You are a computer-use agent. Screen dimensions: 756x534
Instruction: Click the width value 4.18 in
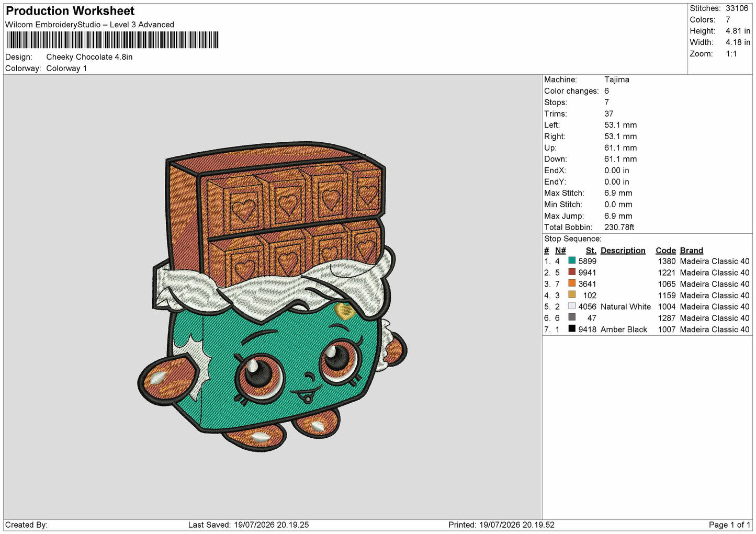pos(738,42)
